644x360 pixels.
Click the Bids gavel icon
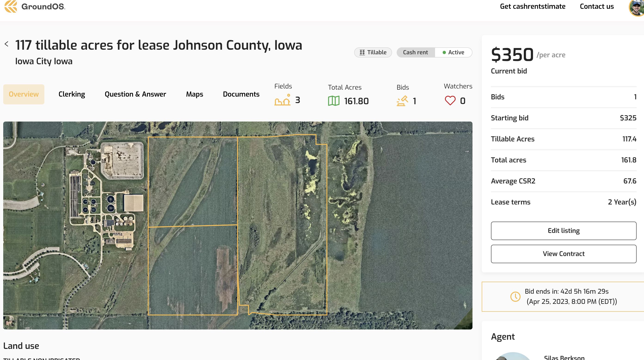402,101
